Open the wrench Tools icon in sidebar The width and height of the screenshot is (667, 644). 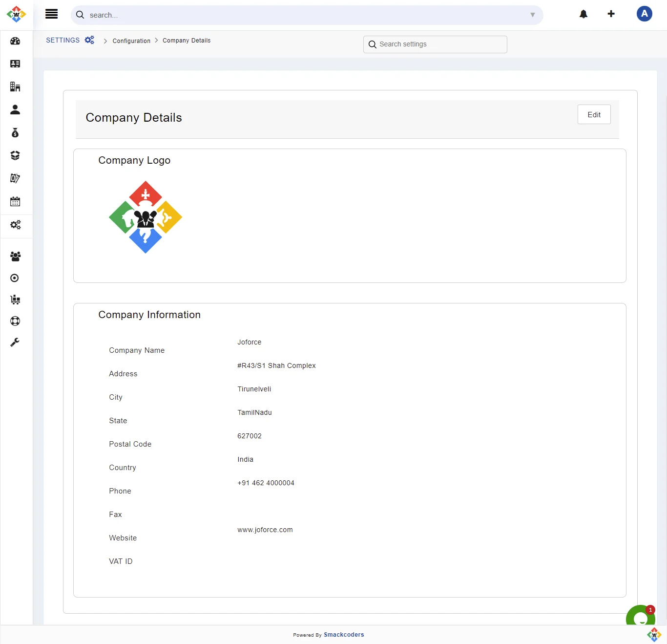click(15, 343)
